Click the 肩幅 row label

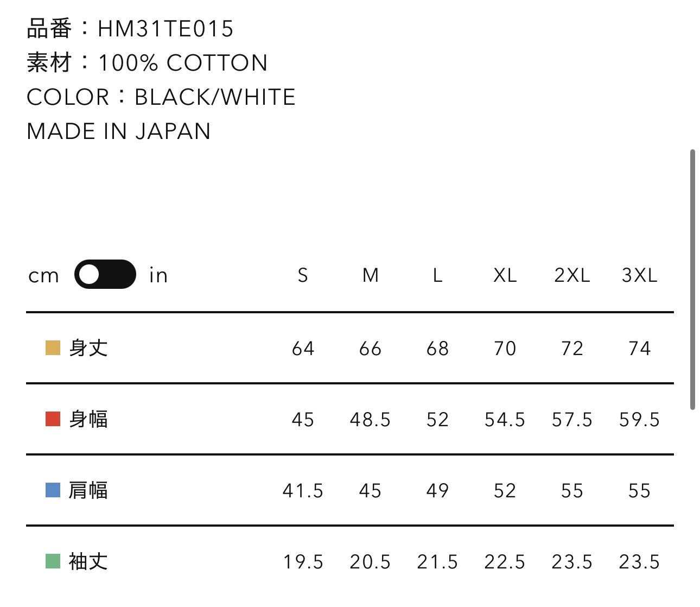tap(88, 490)
